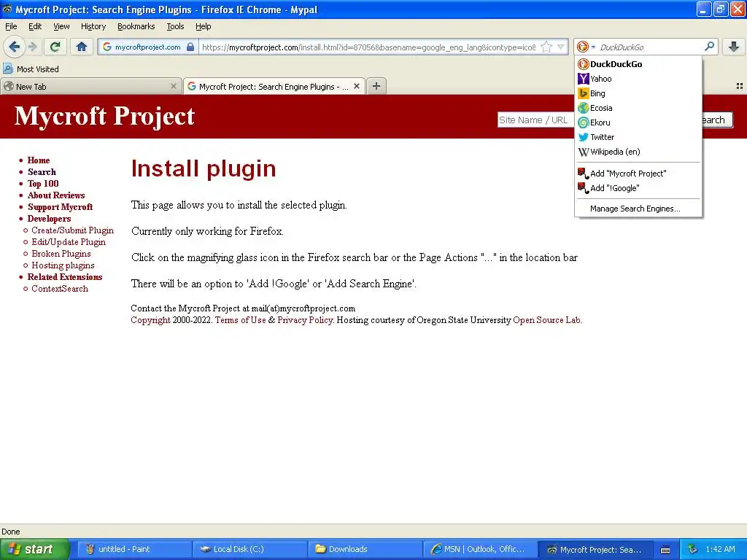
Task: Open the Home sidebar link
Action: click(39, 160)
